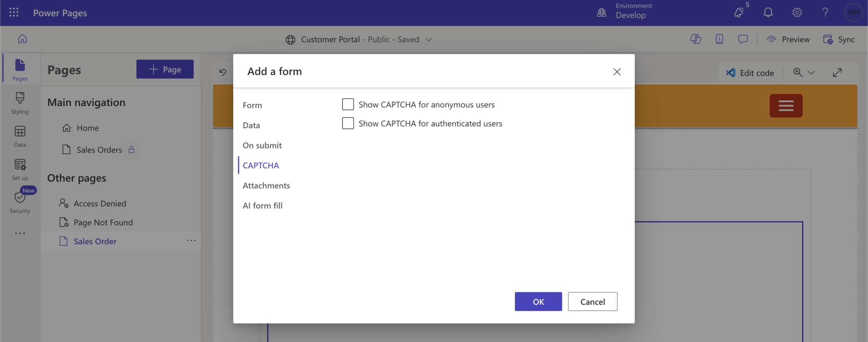Cancel the Add a form dialog
This screenshot has height=342, width=868.
592,301
